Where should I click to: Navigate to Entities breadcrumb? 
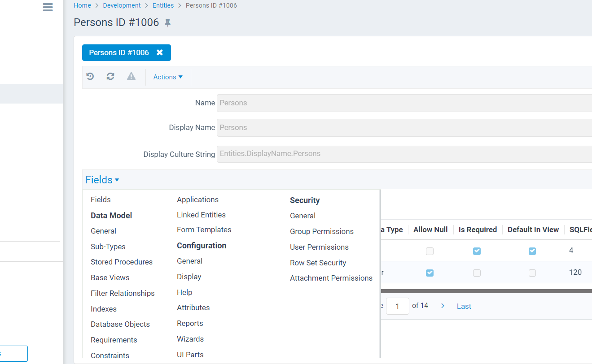163,5
